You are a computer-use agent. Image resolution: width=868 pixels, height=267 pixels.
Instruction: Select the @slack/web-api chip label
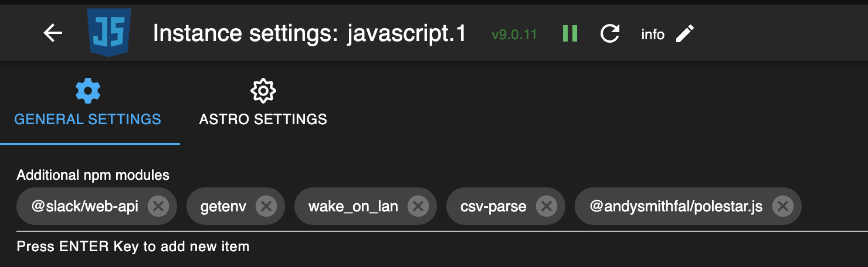click(x=85, y=206)
